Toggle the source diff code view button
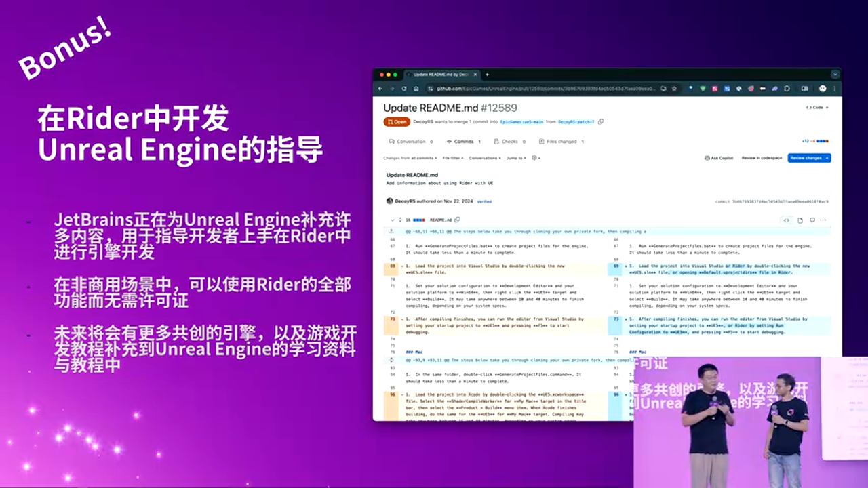 point(787,220)
